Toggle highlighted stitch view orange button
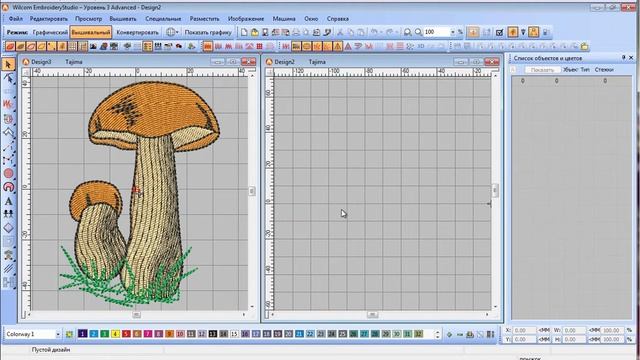640x360 pixels. pos(473,32)
